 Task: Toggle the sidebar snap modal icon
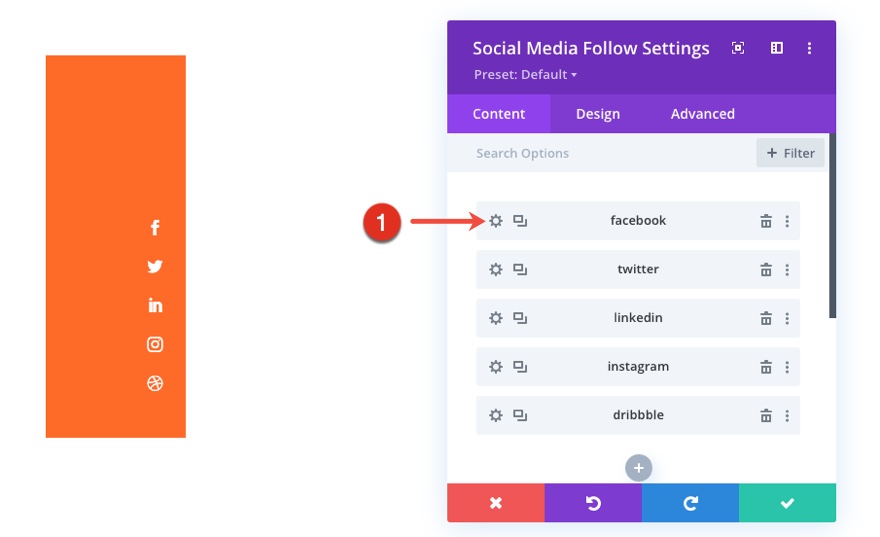pos(776,48)
